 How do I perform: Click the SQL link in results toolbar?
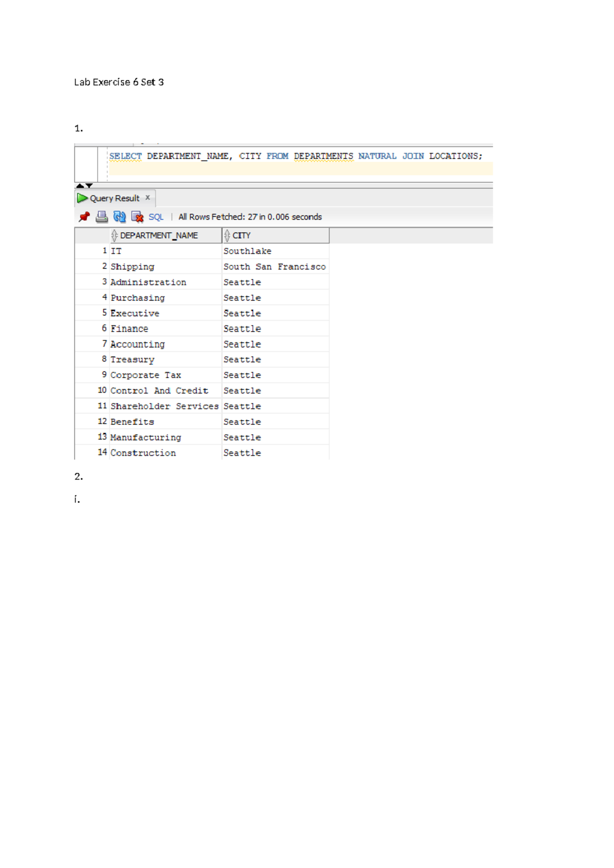[x=156, y=217]
